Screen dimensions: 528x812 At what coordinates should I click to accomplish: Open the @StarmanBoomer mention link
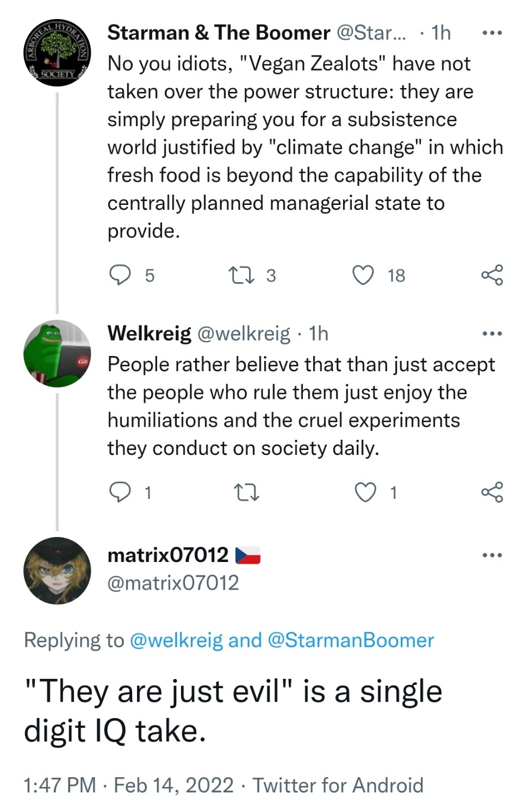coord(351,640)
